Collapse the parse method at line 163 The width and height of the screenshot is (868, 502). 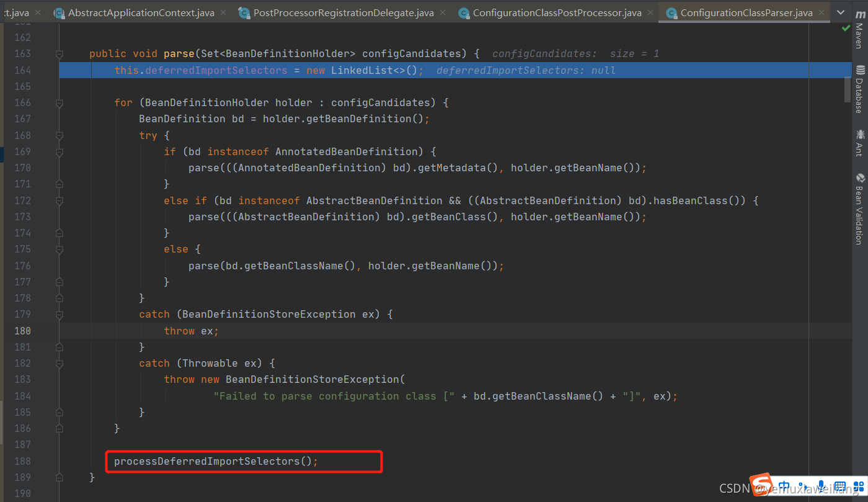pos(60,54)
